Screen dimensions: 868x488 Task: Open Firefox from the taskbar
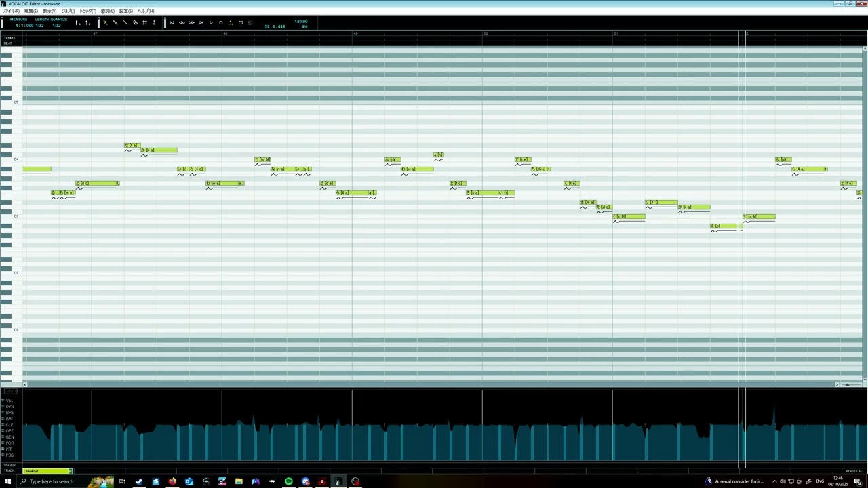point(172,481)
